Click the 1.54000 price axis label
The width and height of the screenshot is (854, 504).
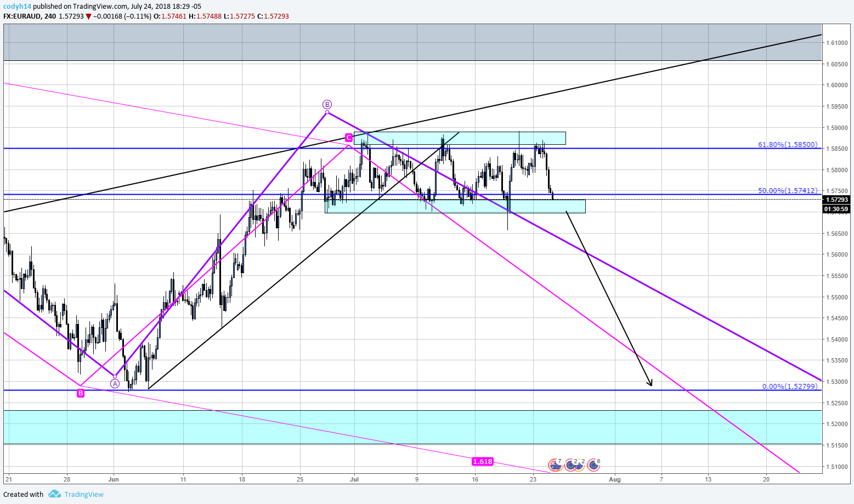[838, 339]
